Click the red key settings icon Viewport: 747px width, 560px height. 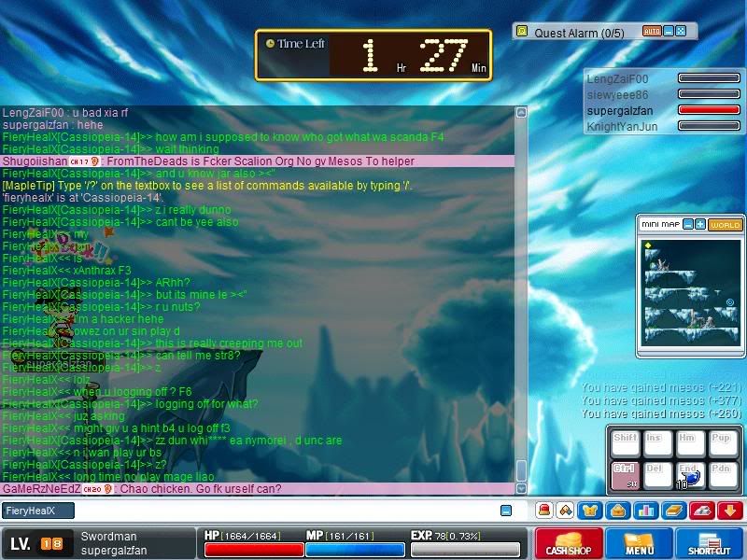(702, 511)
